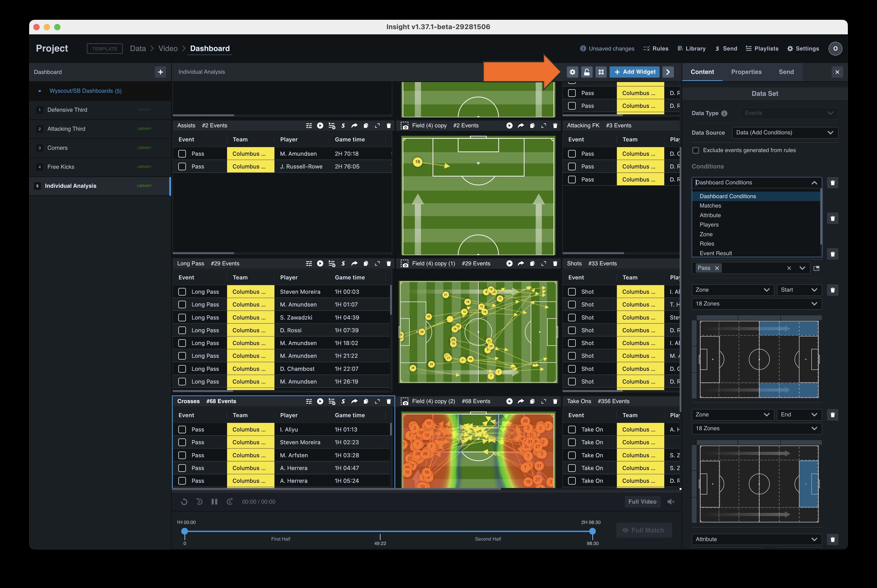Enable exclude events generated from rules
877x588 pixels.
pos(696,150)
